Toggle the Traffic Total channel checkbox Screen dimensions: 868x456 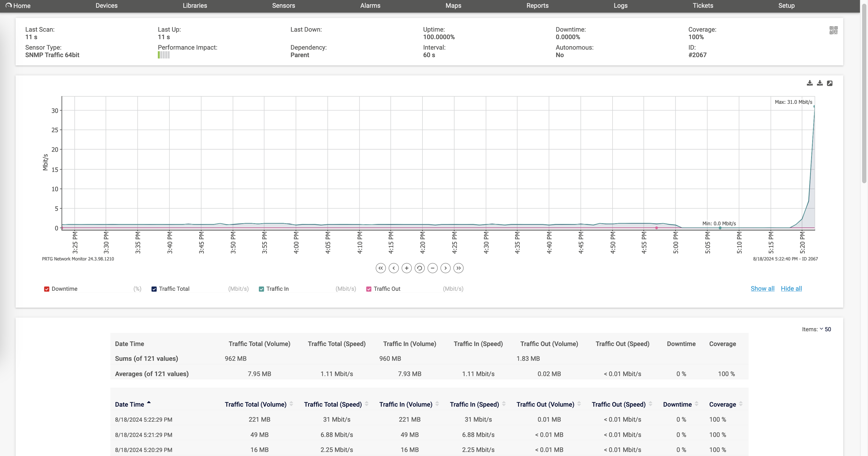154,289
